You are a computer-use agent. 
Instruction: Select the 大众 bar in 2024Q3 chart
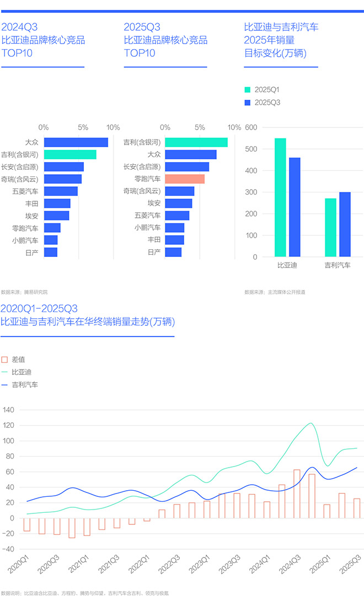[76, 142]
